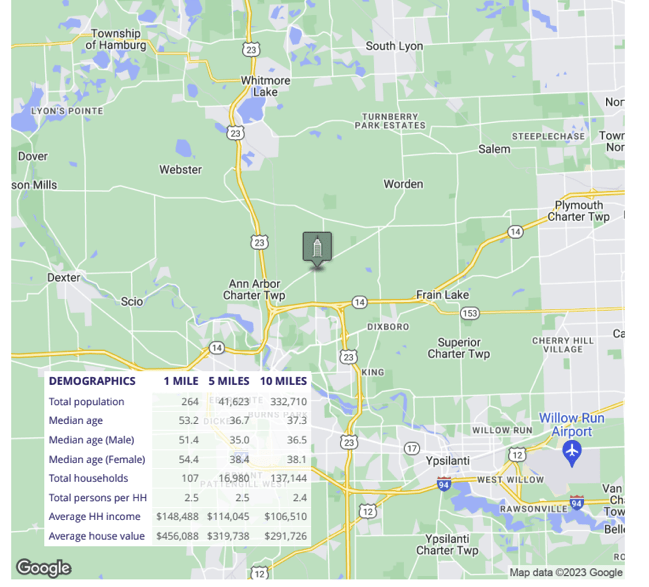Click the Average house value row label

coord(97,536)
